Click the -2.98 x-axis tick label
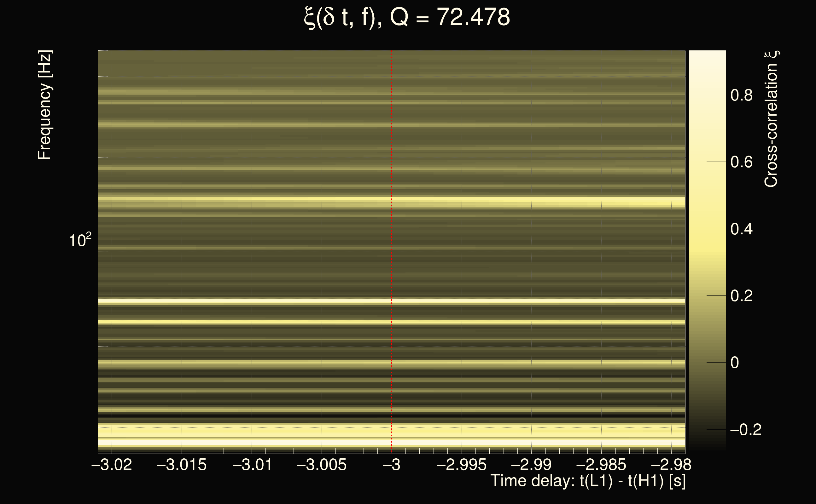816x504 pixels. [671, 465]
